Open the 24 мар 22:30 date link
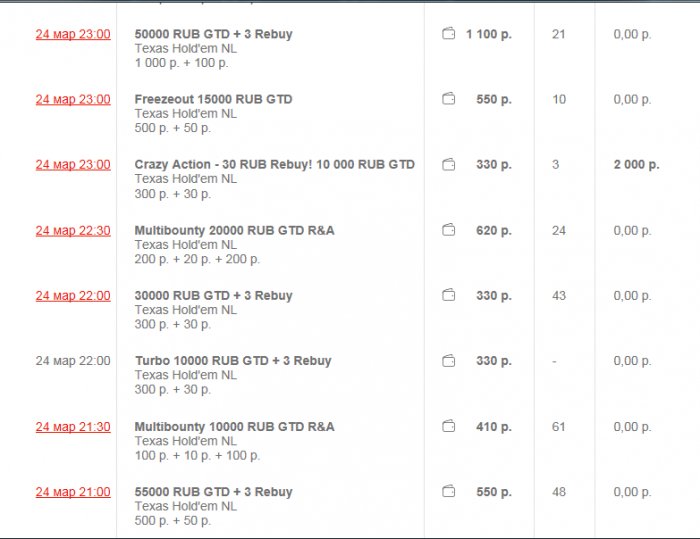Image resolution: width=700 pixels, height=539 pixels. tap(73, 230)
